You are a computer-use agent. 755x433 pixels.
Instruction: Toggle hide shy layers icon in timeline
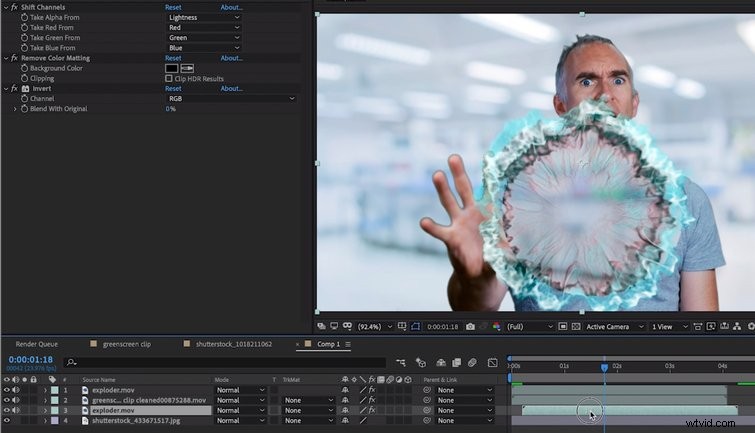[441, 362]
